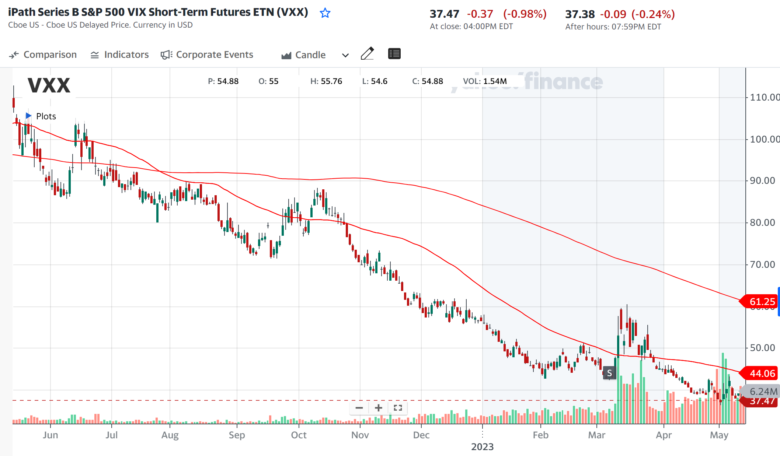The width and height of the screenshot is (780, 456).
Task: Open the data table view icon
Action: pos(394,54)
